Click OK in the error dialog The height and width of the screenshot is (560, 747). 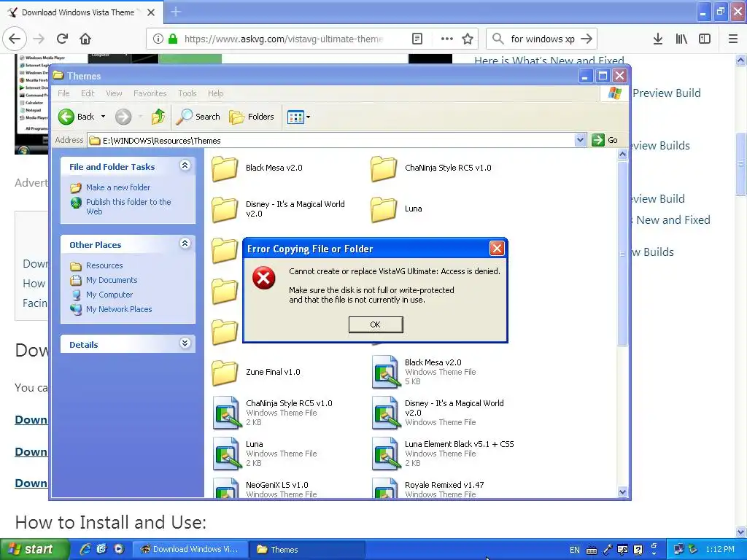click(376, 324)
